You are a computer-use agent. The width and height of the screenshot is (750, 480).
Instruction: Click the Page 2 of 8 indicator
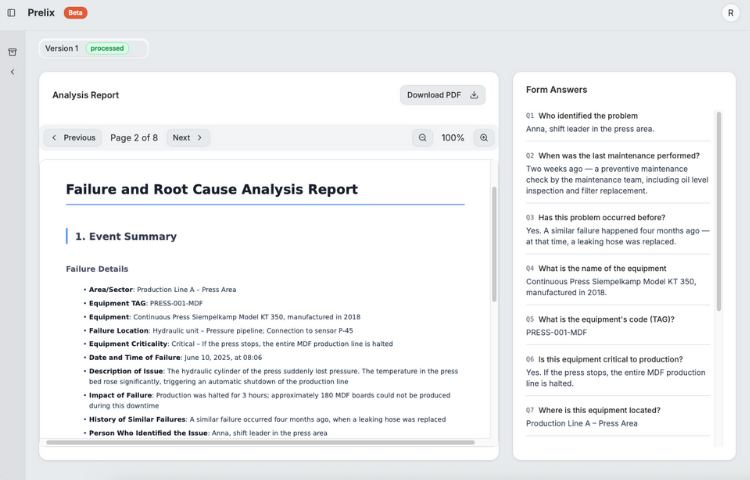point(134,138)
